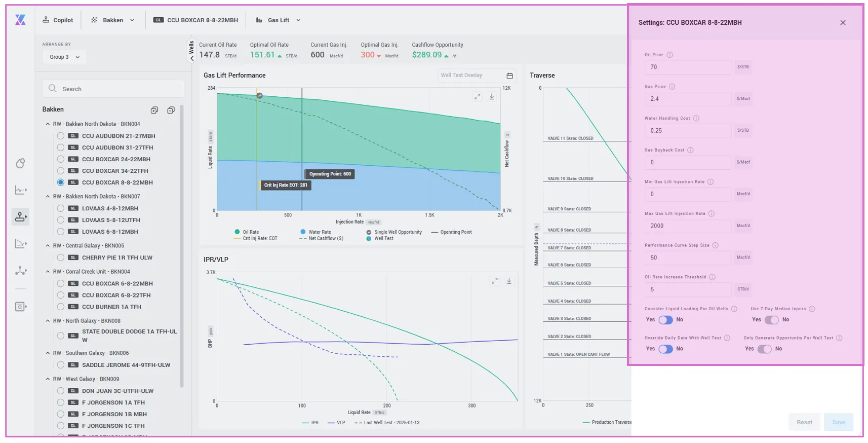Toggle Only Generate Opportunity For Well Test

[x=764, y=349]
